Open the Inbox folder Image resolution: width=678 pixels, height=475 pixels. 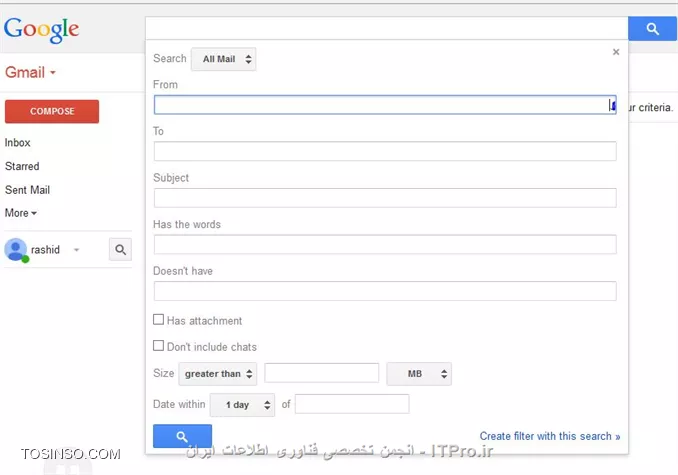(x=18, y=143)
